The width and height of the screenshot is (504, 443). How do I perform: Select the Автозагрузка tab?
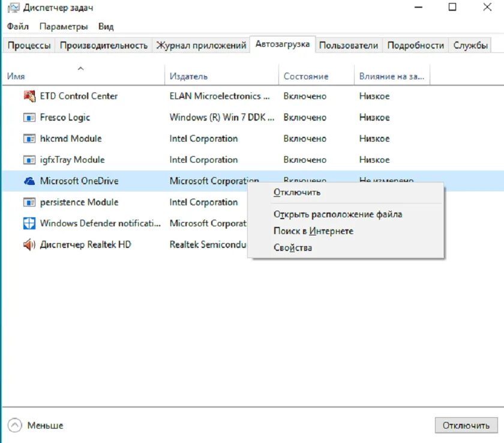283,44
